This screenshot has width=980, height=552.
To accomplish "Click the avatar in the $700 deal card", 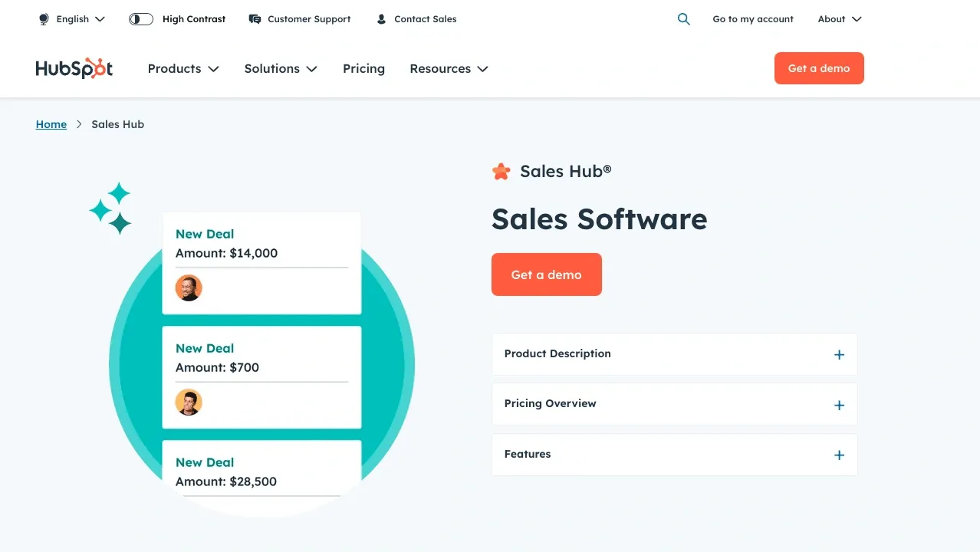I will coord(189,402).
